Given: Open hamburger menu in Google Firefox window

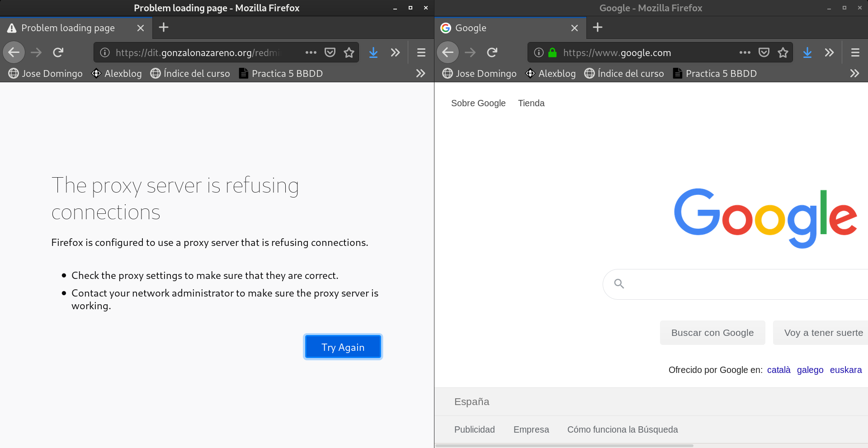Looking at the screenshot, I should 855,52.
